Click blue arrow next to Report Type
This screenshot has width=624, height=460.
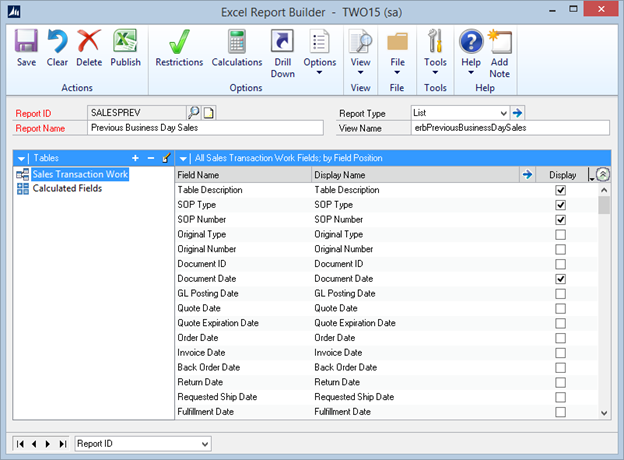click(517, 113)
